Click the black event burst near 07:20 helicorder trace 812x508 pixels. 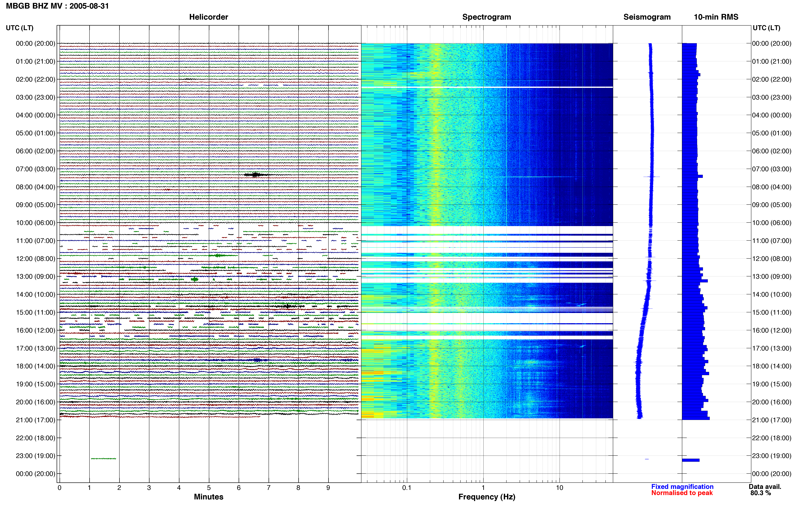tap(256, 175)
